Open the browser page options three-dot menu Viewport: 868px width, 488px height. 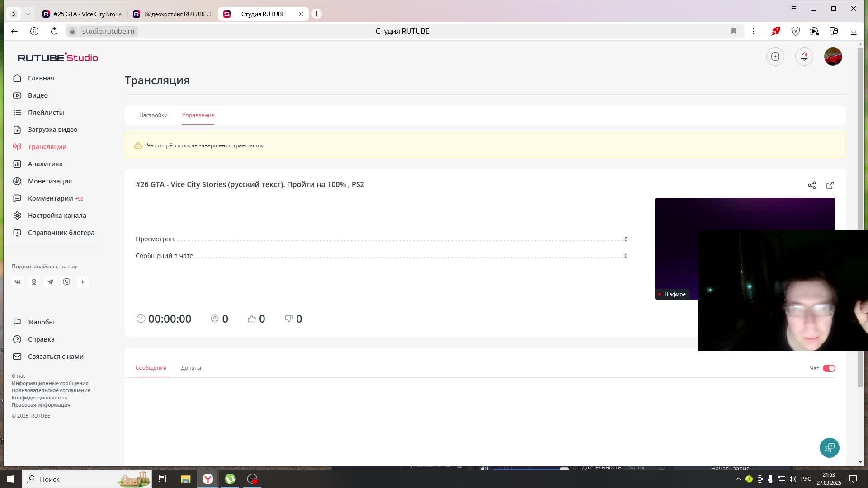(753, 31)
